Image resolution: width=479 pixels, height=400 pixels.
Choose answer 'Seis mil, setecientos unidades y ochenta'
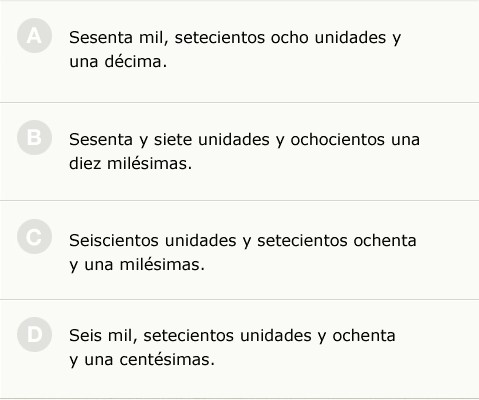[232, 336]
